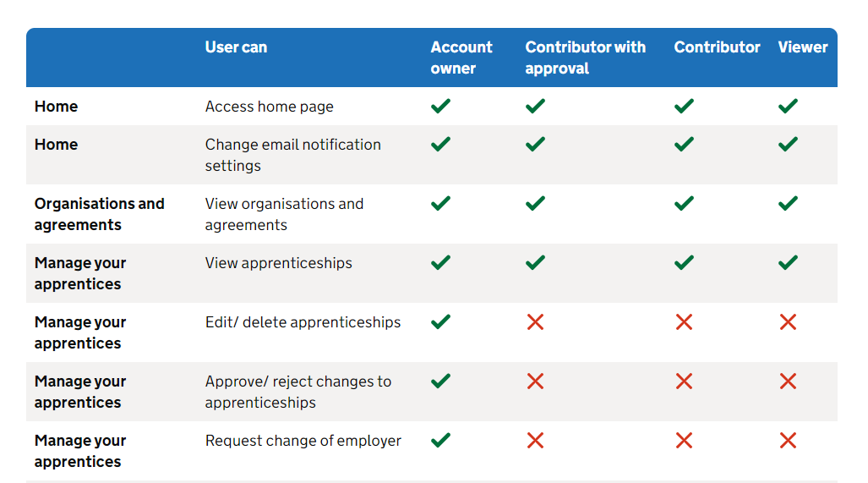
Task: Select the Viewer column header
Action: pos(802,47)
